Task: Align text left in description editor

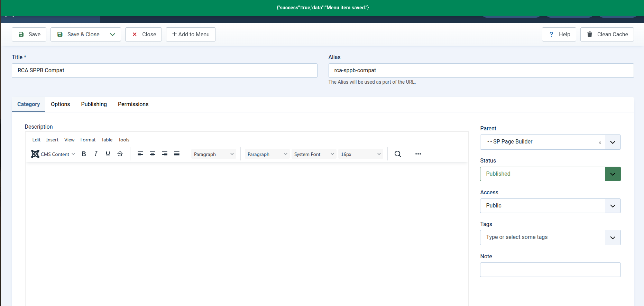Action: (x=140, y=154)
